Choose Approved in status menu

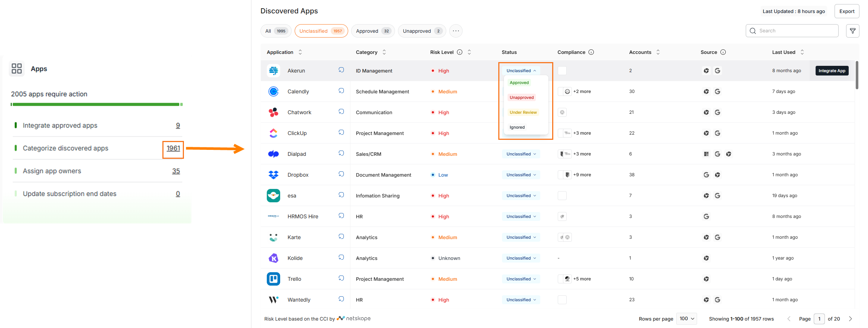[x=519, y=83]
